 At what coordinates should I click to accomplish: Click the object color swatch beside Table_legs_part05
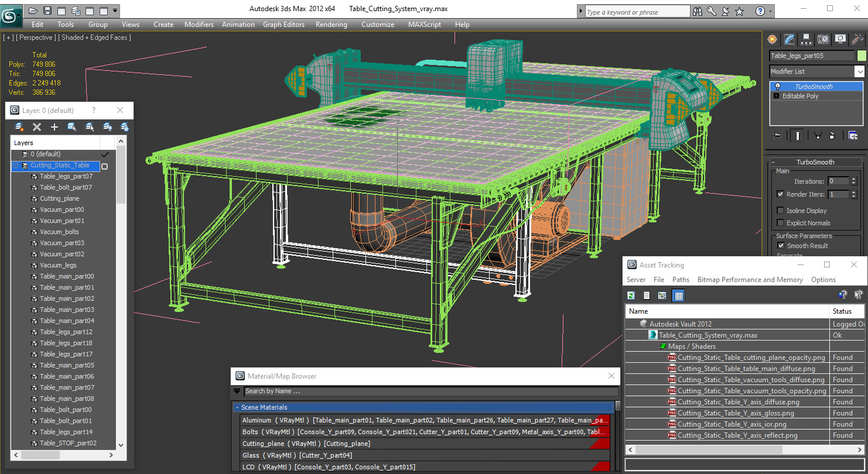coord(861,56)
